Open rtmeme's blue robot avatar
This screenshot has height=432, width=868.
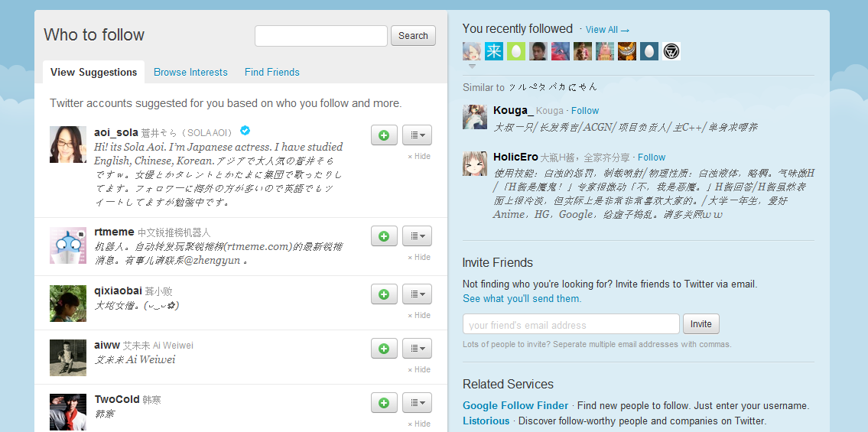pyautogui.click(x=68, y=245)
